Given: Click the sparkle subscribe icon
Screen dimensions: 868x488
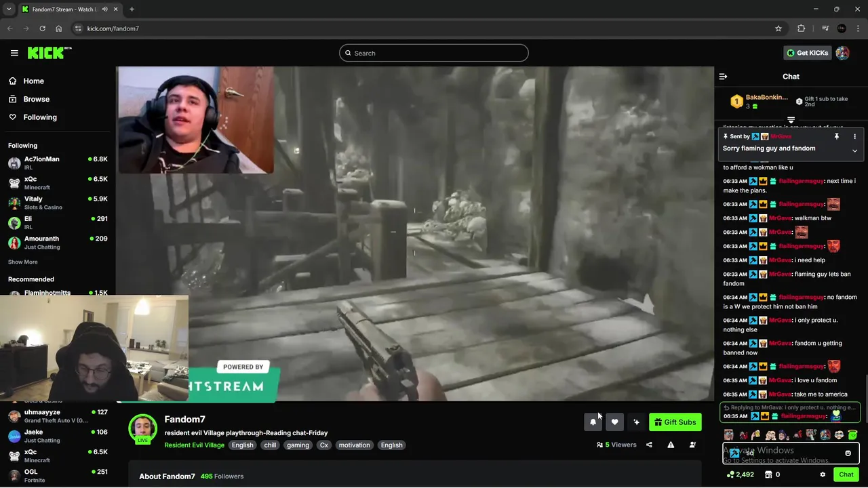Looking at the screenshot, I should tap(636, 422).
